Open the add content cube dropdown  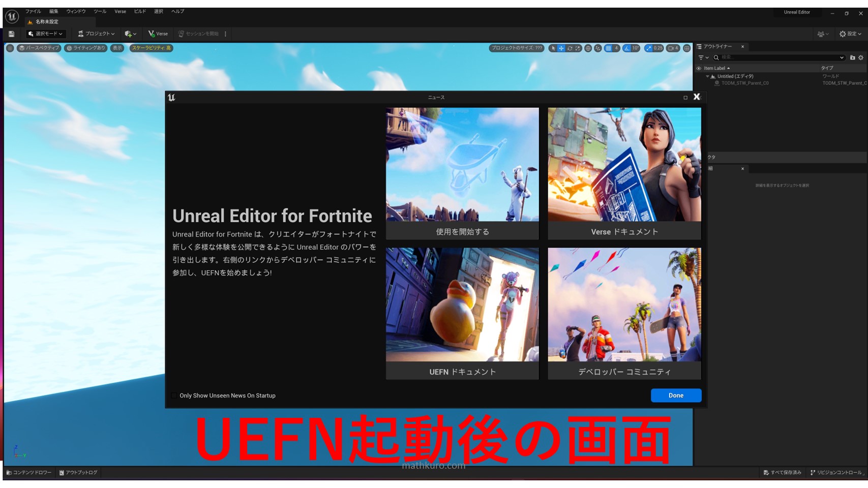[x=131, y=34]
